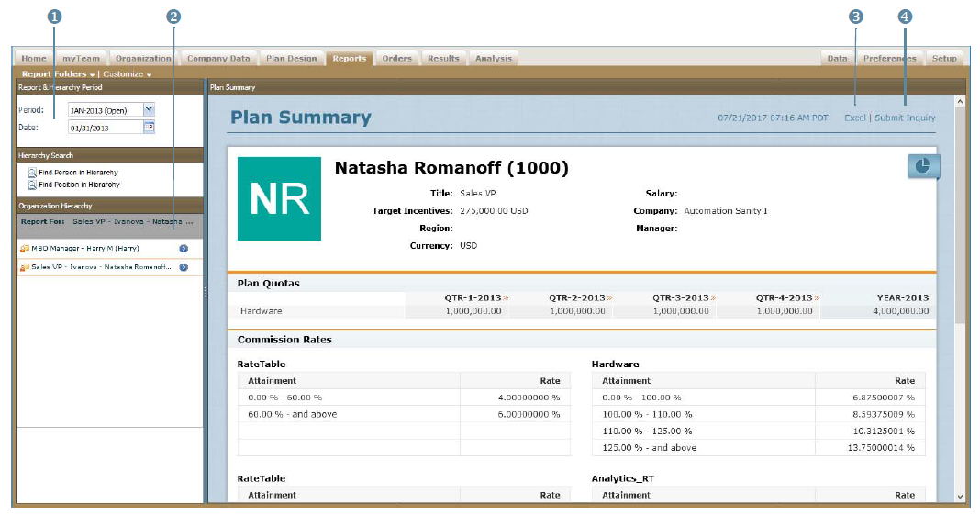The height and width of the screenshot is (516, 980).
Task: Click Find Position in Hierarchy link
Action: tap(80, 185)
